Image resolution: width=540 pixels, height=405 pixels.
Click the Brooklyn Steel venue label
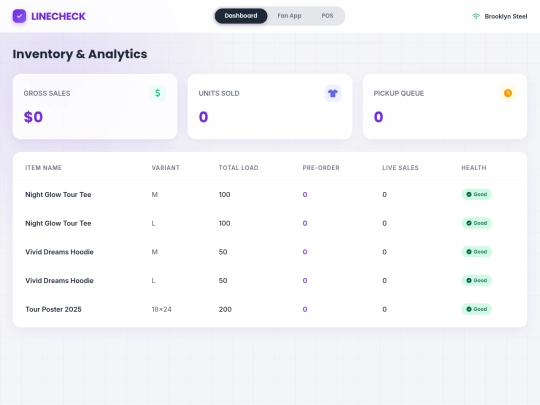[506, 17]
